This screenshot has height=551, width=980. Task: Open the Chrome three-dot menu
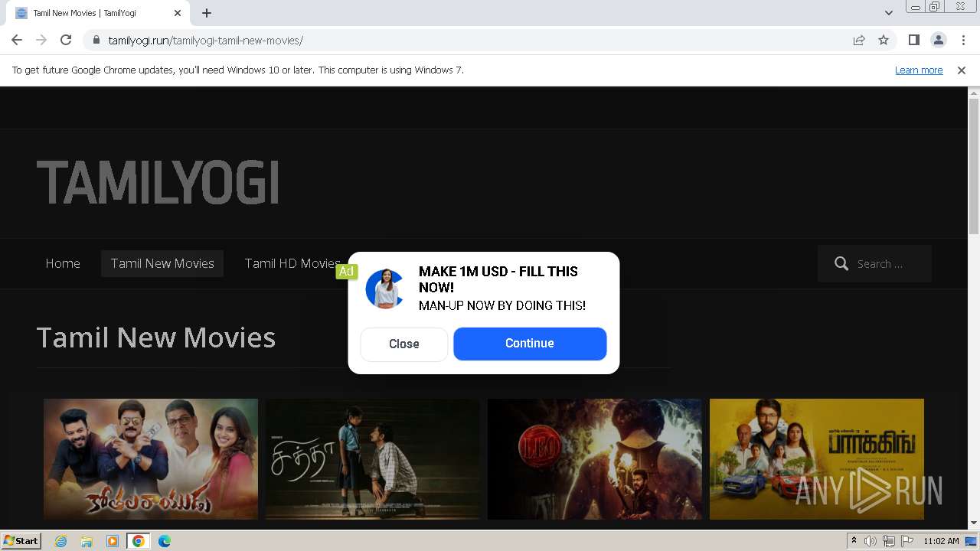[963, 40]
